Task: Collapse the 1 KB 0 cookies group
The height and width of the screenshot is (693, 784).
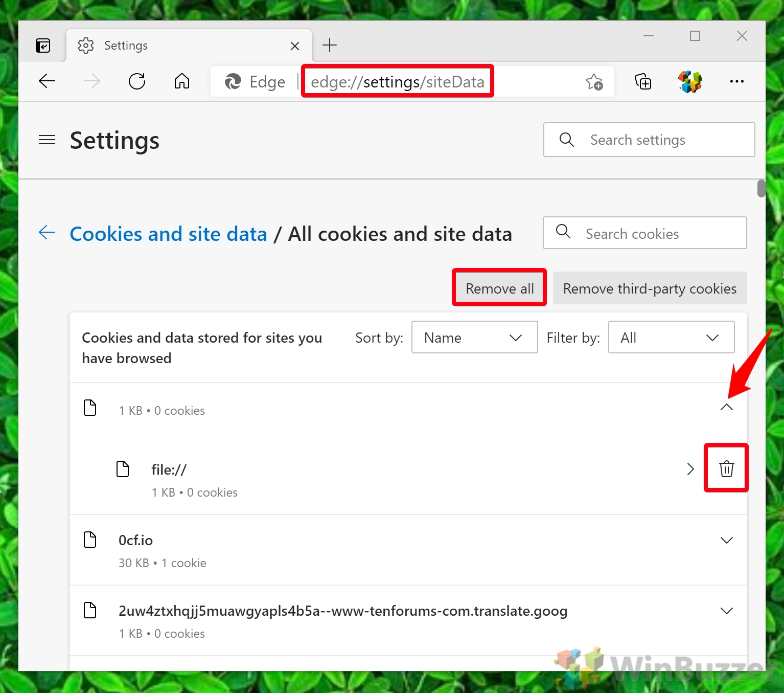Action: click(726, 408)
